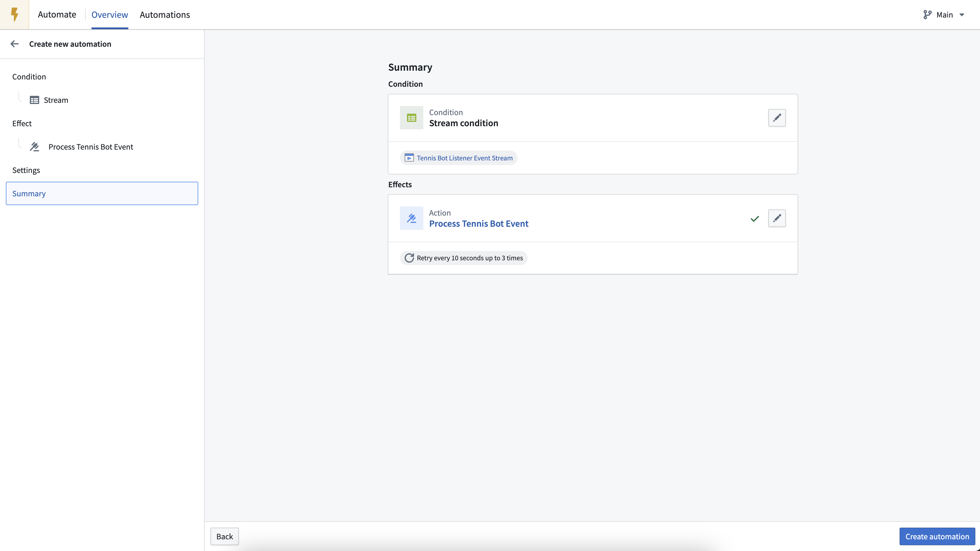Click the Stream condition green table icon

coord(411,117)
